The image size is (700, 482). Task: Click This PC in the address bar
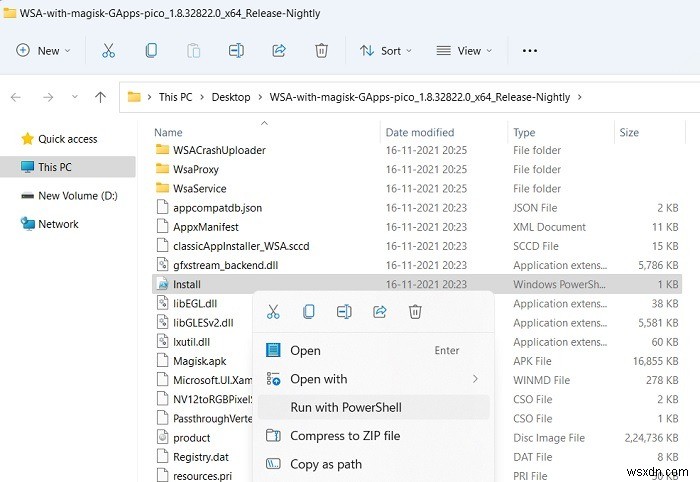coord(175,97)
